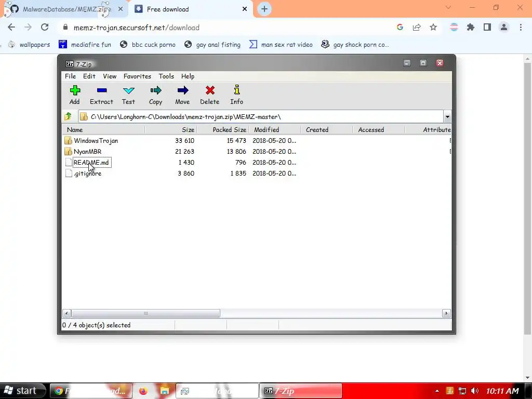The image size is (532, 399).
Task: Open the Tools menu
Action: (166, 76)
